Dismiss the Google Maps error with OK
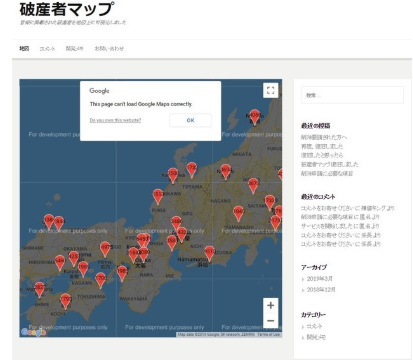 pos(190,120)
